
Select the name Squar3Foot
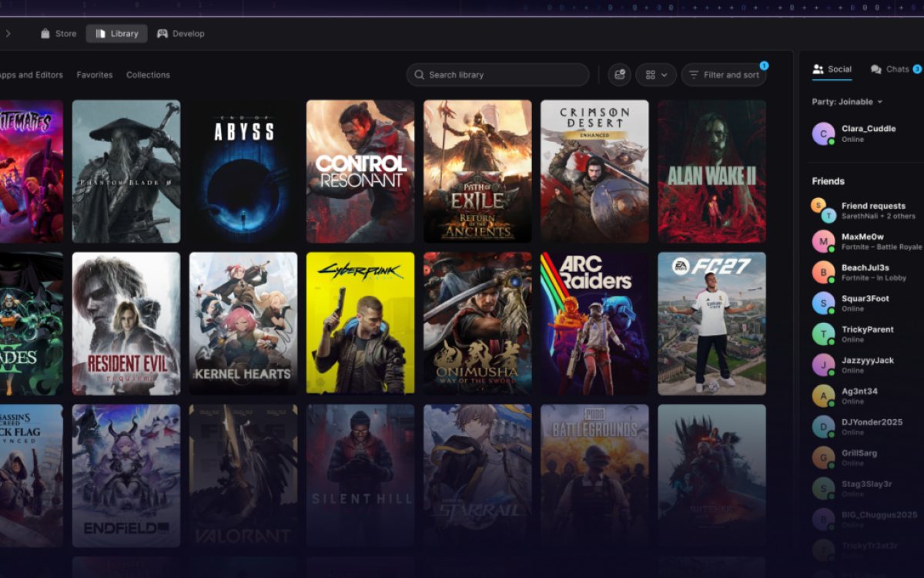coord(865,298)
